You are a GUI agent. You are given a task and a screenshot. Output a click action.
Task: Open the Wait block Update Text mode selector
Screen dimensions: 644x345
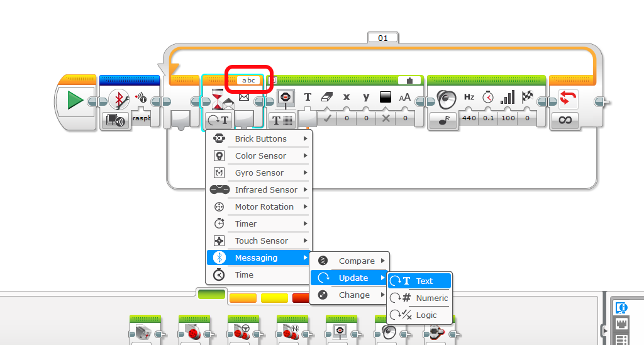click(x=218, y=120)
